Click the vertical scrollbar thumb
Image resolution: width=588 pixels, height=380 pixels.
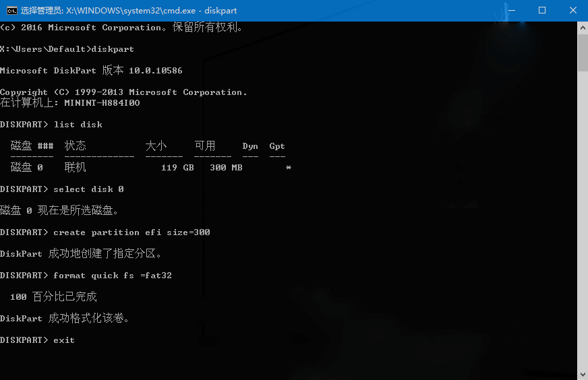click(583, 51)
